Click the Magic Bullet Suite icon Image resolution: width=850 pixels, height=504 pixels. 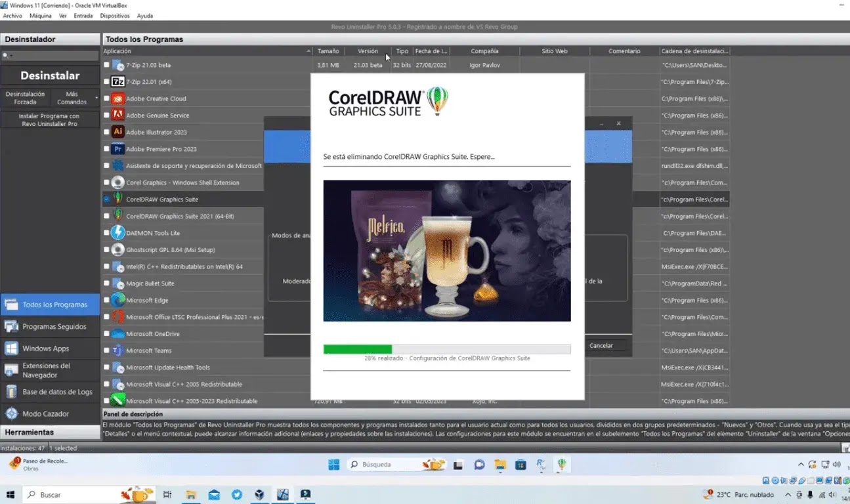point(118,283)
